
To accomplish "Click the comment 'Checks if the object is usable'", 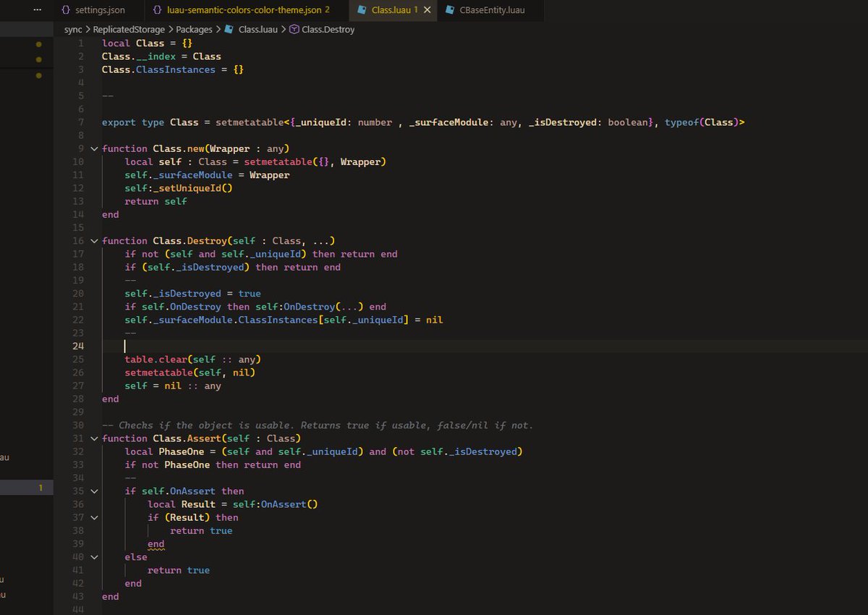I will (207, 425).
